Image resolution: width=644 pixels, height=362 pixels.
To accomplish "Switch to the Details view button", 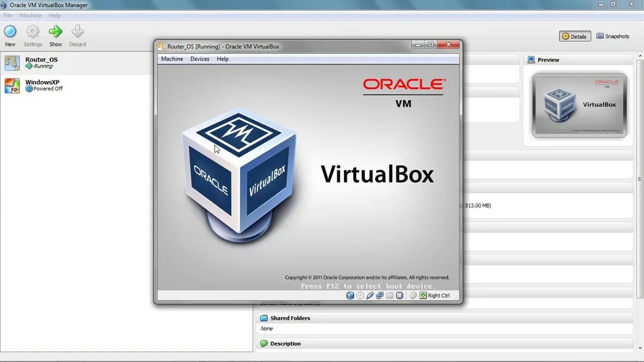I will [x=575, y=36].
